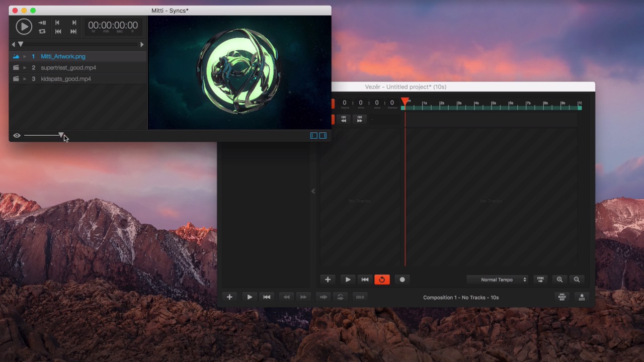
Task: Toggle the right panel layout icon in Mitti
Action: click(323, 136)
